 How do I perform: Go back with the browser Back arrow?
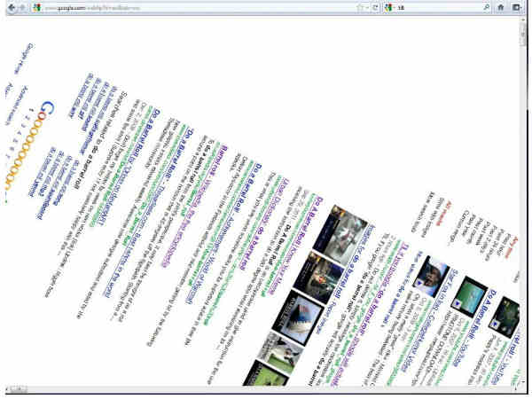12,7
